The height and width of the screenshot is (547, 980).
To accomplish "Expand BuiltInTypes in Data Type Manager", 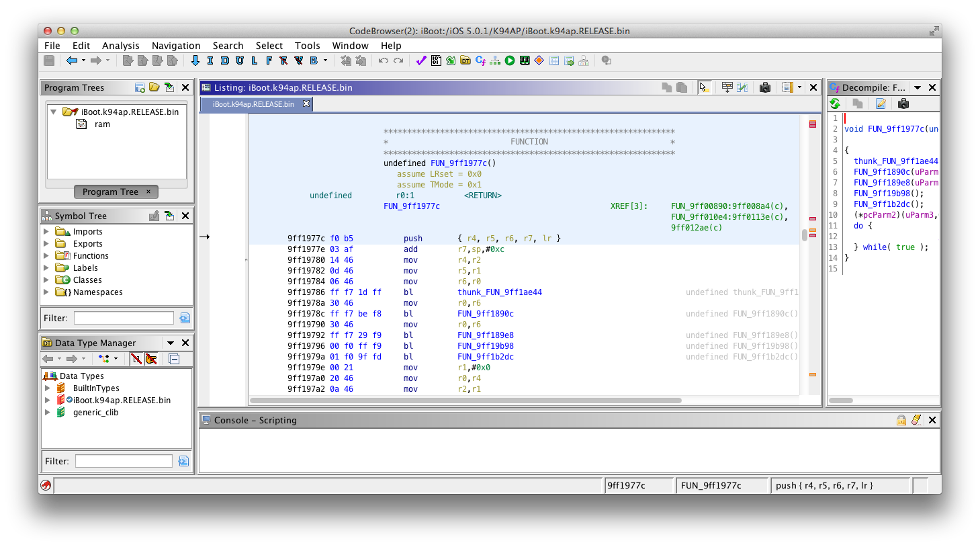I will [48, 388].
